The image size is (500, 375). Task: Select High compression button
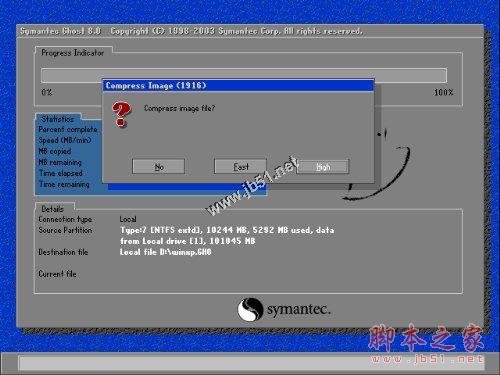click(323, 166)
